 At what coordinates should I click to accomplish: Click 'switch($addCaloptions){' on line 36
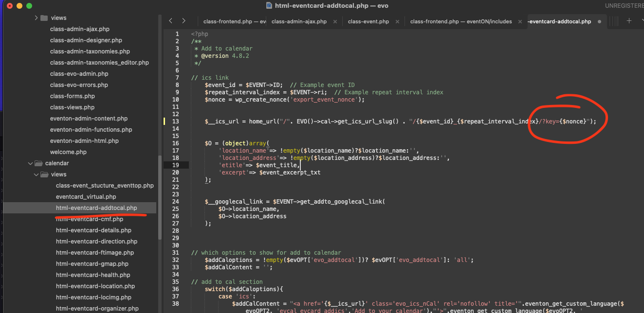(x=244, y=289)
